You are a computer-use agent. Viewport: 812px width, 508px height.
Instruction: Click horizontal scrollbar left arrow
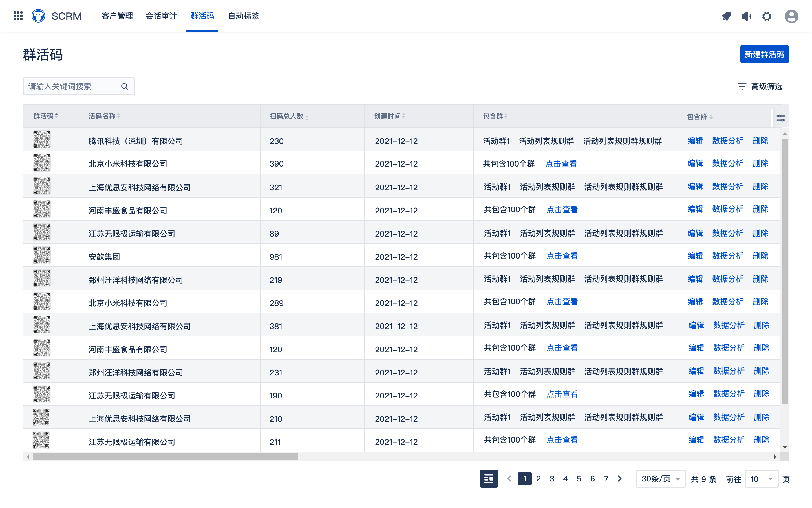(28, 457)
